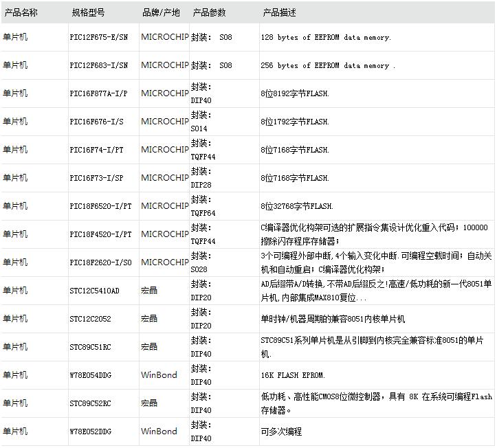This screenshot has height=448, width=497.
Task: Select the 产品描述 column header
Action: [x=279, y=12]
